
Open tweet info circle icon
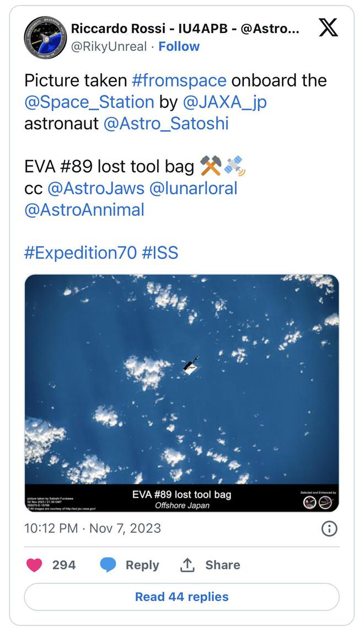pyautogui.click(x=329, y=529)
